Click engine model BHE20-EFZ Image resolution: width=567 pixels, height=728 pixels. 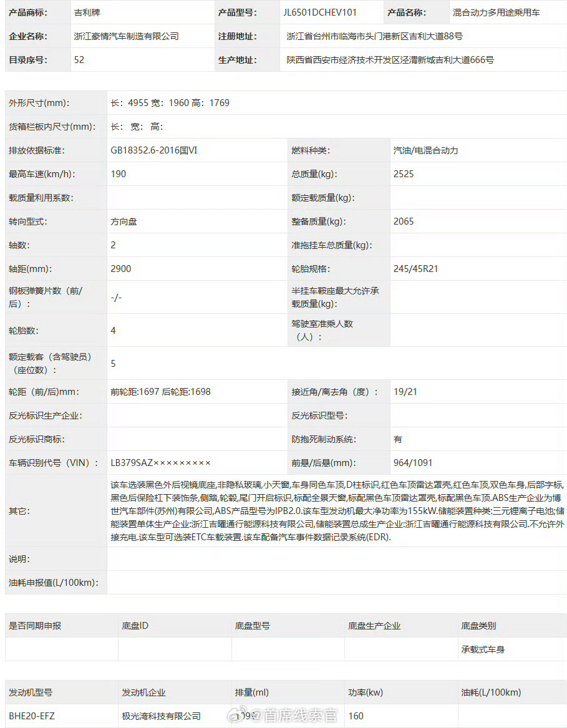pos(32,716)
